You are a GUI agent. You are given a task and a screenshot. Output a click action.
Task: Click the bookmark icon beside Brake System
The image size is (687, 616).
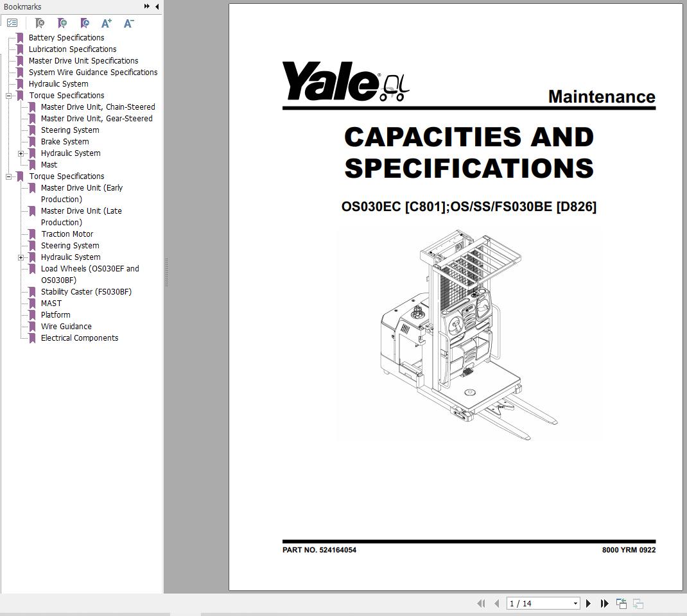(x=32, y=142)
